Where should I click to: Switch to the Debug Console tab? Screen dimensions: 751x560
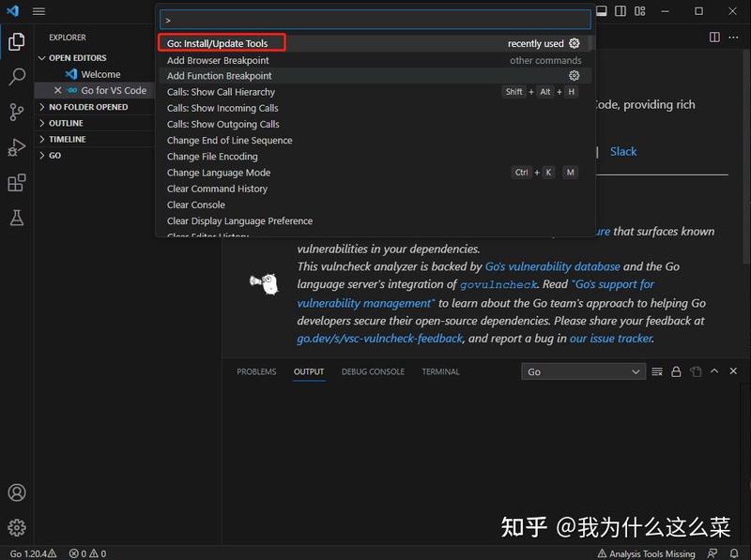[x=373, y=371]
